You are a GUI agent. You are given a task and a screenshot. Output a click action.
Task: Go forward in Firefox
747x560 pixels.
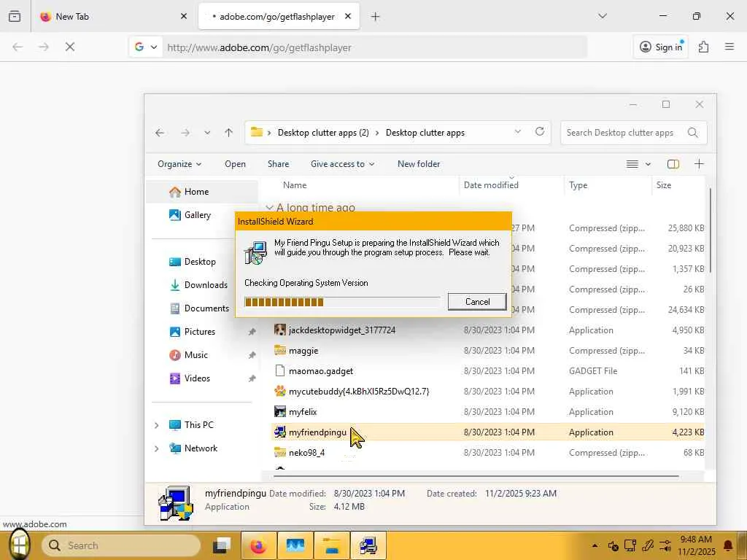coord(44,47)
